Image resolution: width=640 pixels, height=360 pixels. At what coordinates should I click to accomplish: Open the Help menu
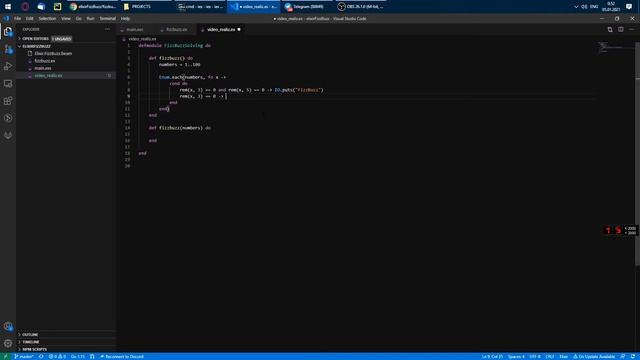[125, 18]
